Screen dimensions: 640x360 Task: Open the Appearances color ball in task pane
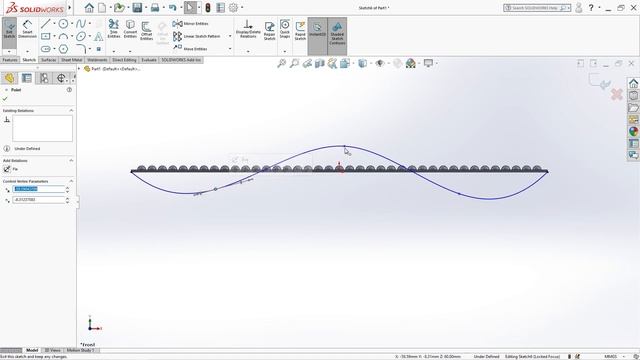click(x=633, y=131)
